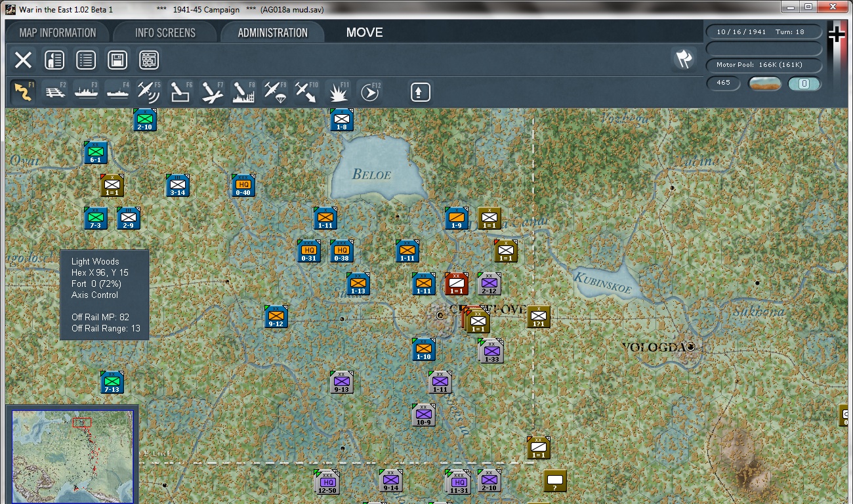This screenshot has height=504, width=853.
Task: Click the MOVE mode label
Action: [x=365, y=33]
